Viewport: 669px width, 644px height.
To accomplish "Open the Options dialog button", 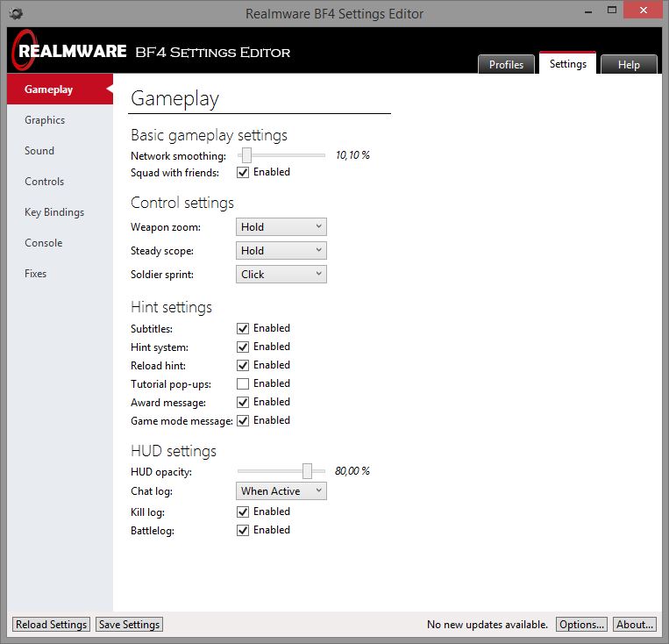I will (x=581, y=625).
